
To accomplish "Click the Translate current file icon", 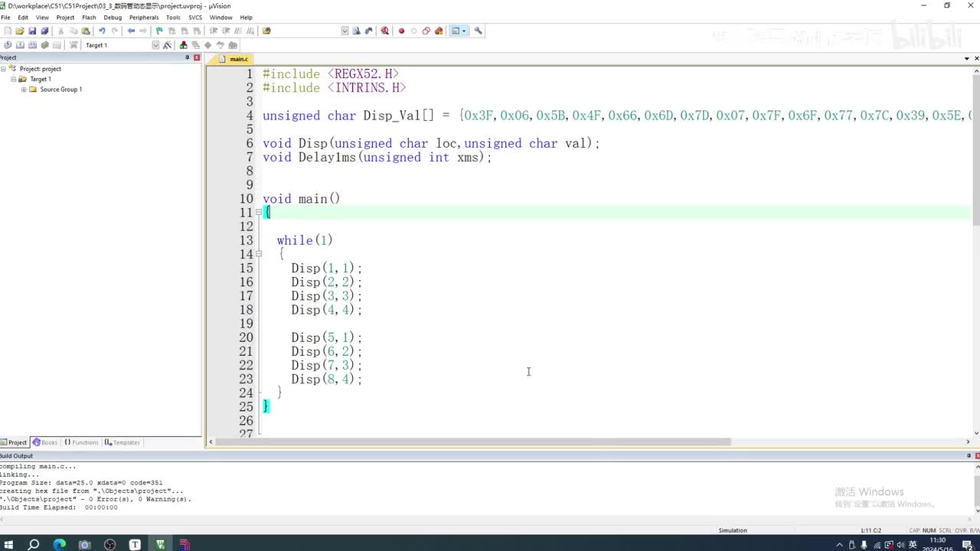I will point(8,45).
